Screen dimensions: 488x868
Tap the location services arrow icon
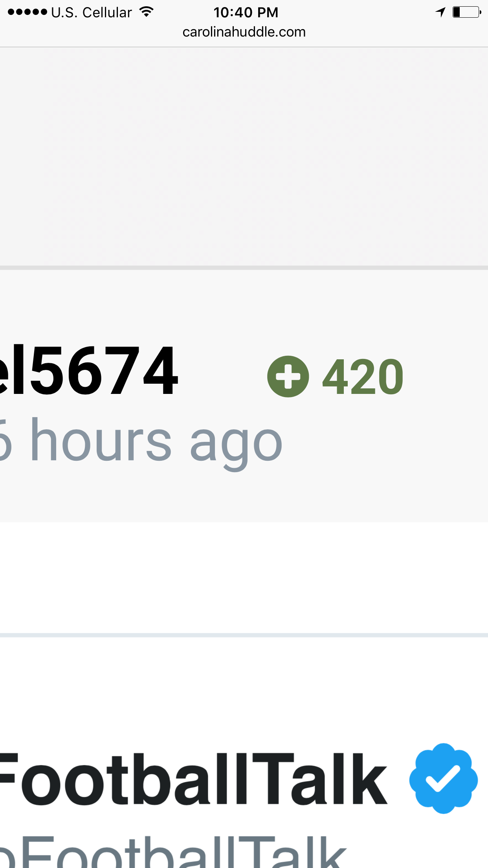pos(440,12)
